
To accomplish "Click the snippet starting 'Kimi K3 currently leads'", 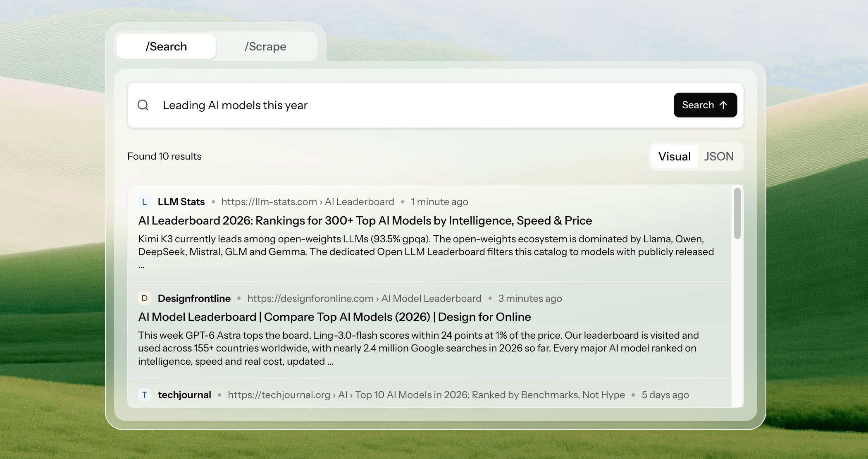I will [x=426, y=251].
